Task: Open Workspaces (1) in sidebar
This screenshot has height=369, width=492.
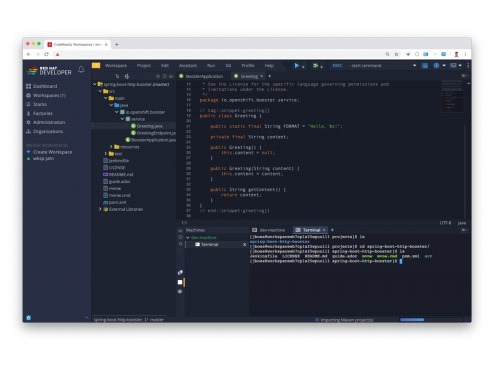Action: [x=49, y=95]
